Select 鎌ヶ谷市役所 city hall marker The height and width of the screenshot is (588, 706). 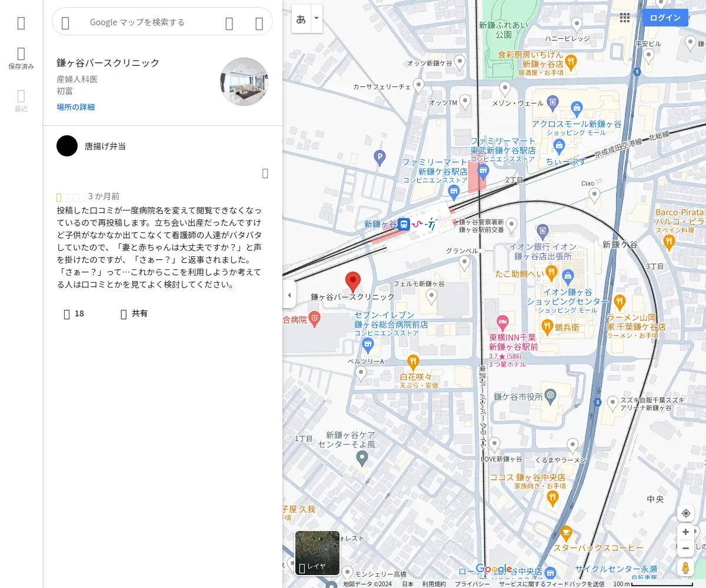[550, 396]
